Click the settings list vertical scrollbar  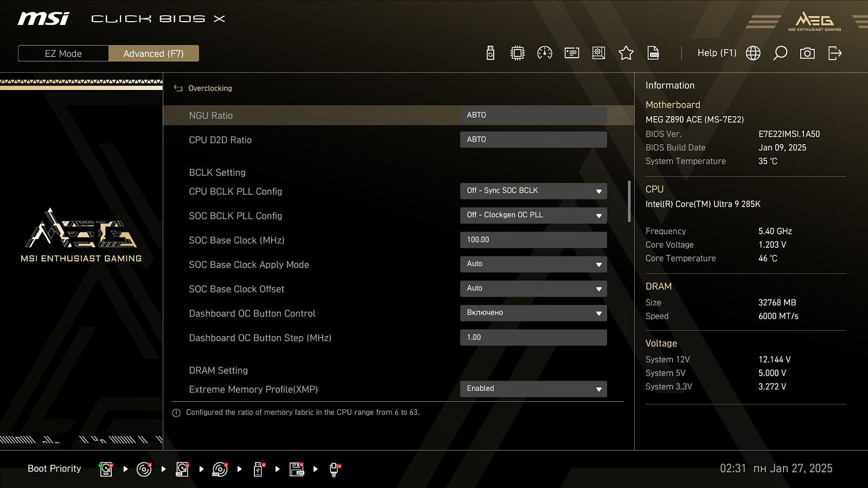(629, 201)
